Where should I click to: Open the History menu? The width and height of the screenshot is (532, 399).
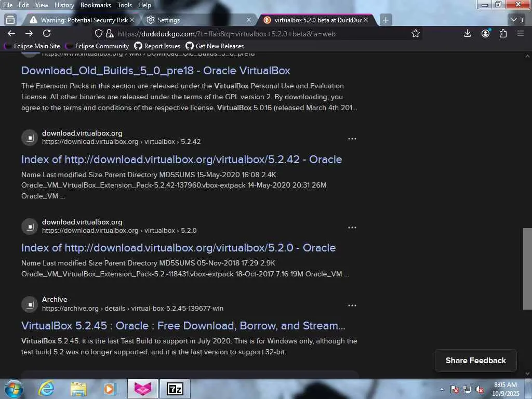point(64,5)
